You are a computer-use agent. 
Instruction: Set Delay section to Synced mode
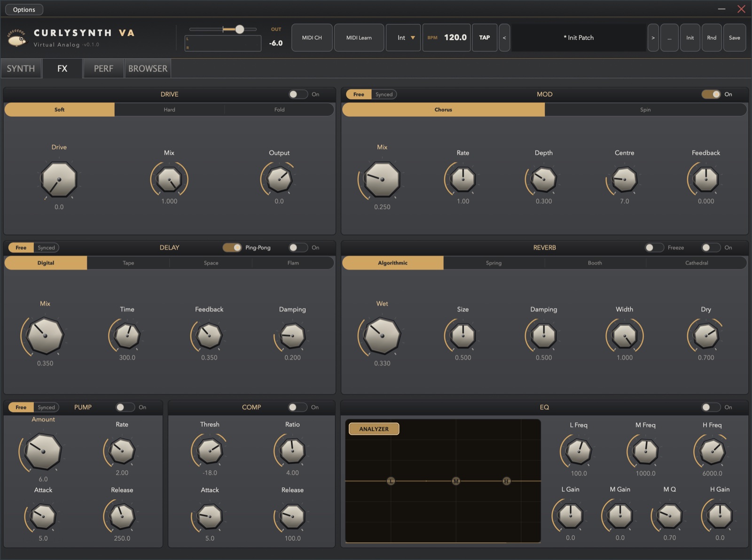coord(47,247)
